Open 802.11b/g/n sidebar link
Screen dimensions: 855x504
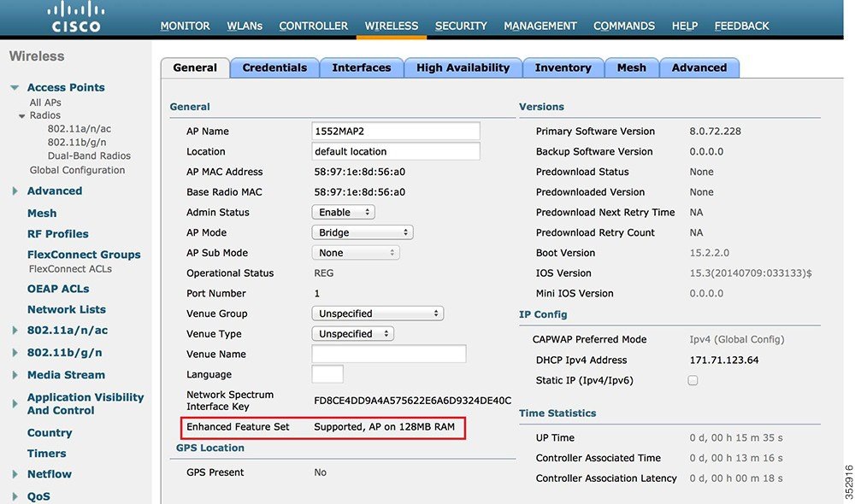click(x=64, y=353)
